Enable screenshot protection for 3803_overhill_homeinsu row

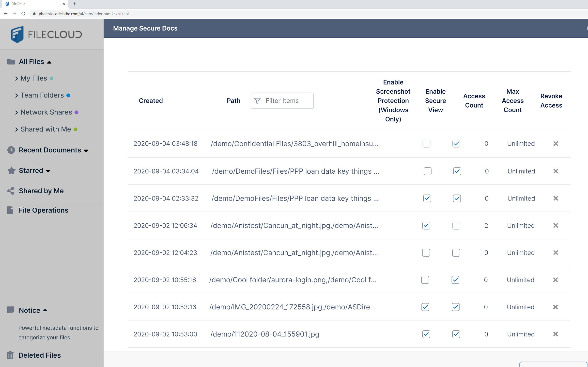tap(426, 144)
